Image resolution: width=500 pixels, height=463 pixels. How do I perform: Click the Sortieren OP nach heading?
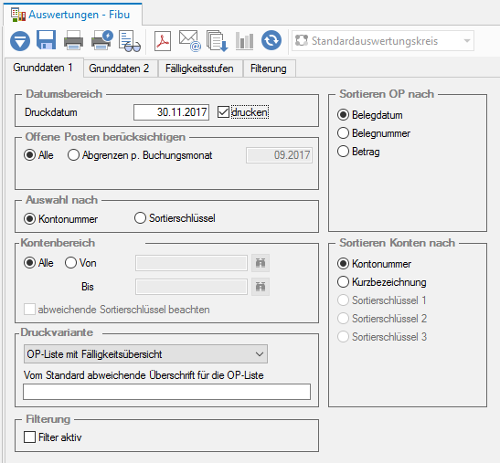click(387, 94)
